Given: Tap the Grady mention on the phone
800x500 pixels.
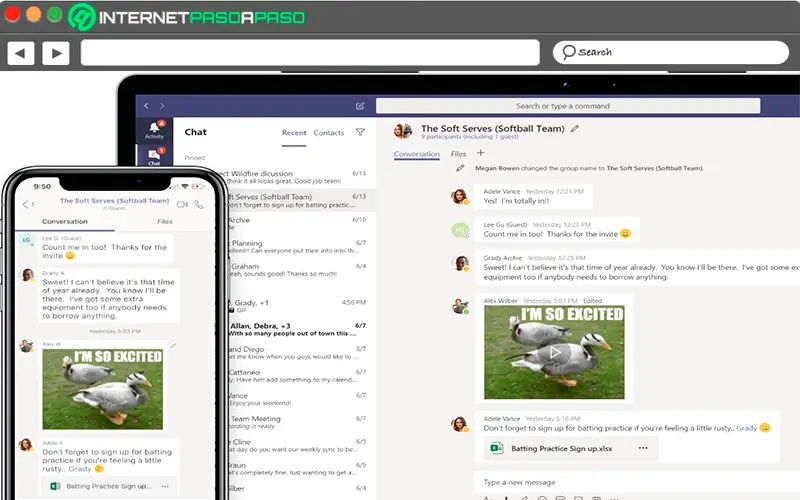Looking at the screenshot, I should pyautogui.click(x=80, y=469).
